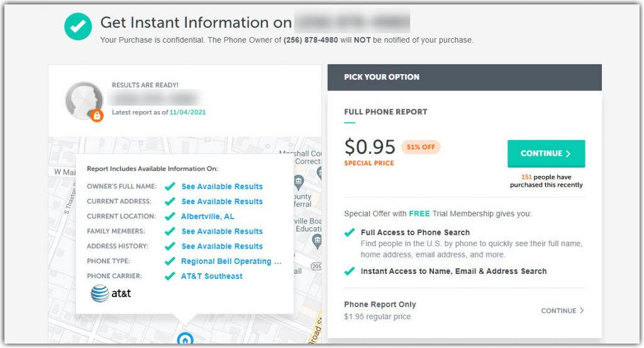Click Regional Bell Operating phone type link

(x=231, y=261)
